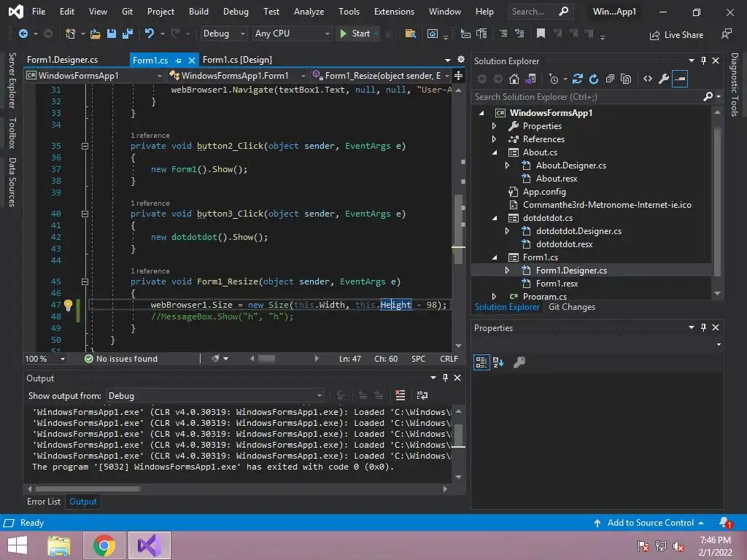The width and height of the screenshot is (747, 560).
Task: Open Properties wrench icon in Solution Explorer toolbar
Action: click(663, 79)
